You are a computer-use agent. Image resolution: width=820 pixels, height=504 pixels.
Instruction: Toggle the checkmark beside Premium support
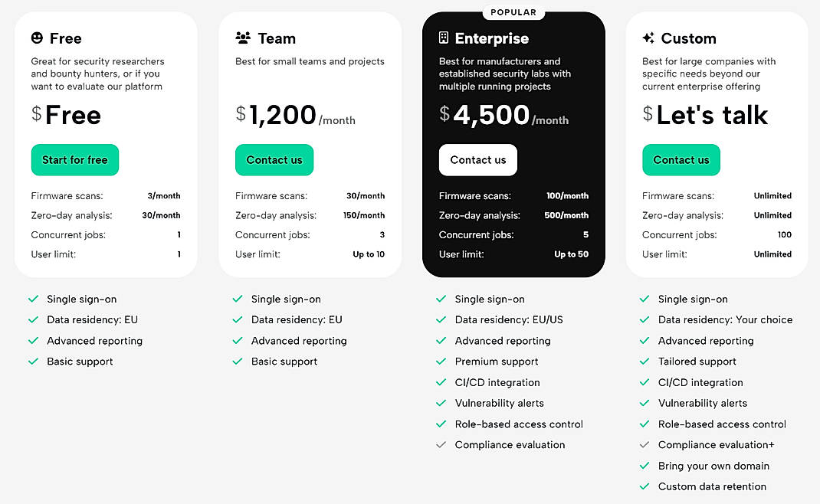(441, 362)
